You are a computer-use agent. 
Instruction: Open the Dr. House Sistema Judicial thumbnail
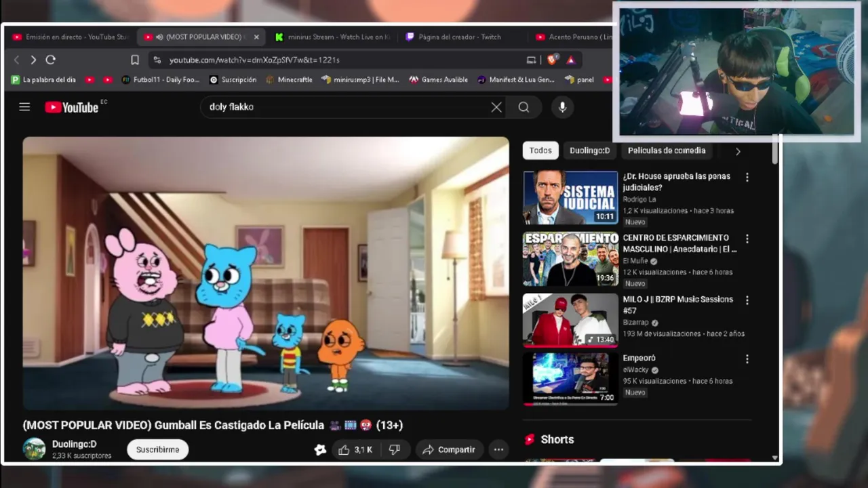pos(570,197)
